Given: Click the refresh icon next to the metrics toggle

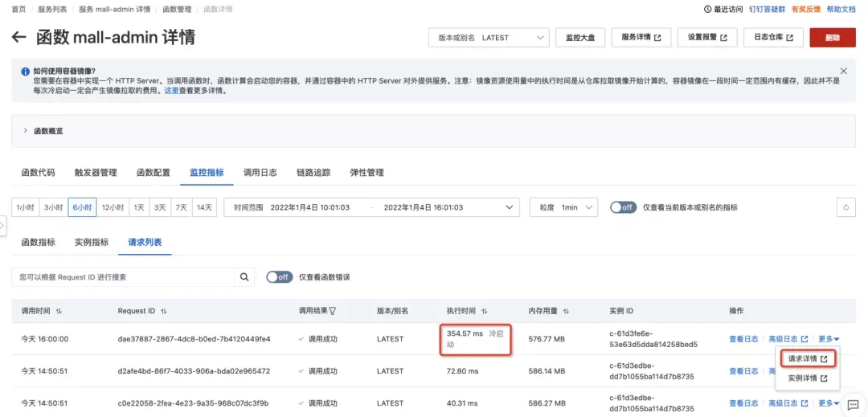Looking at the screenshot, I should tap(845, 207).
